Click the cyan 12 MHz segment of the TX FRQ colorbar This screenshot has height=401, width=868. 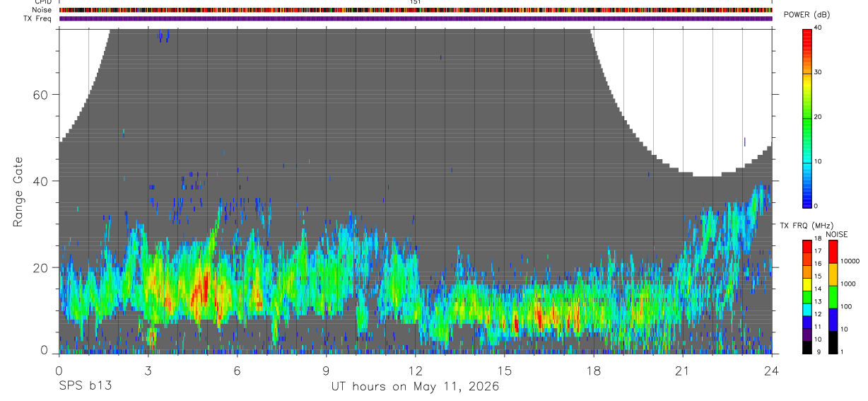click(x=807, y=310)
